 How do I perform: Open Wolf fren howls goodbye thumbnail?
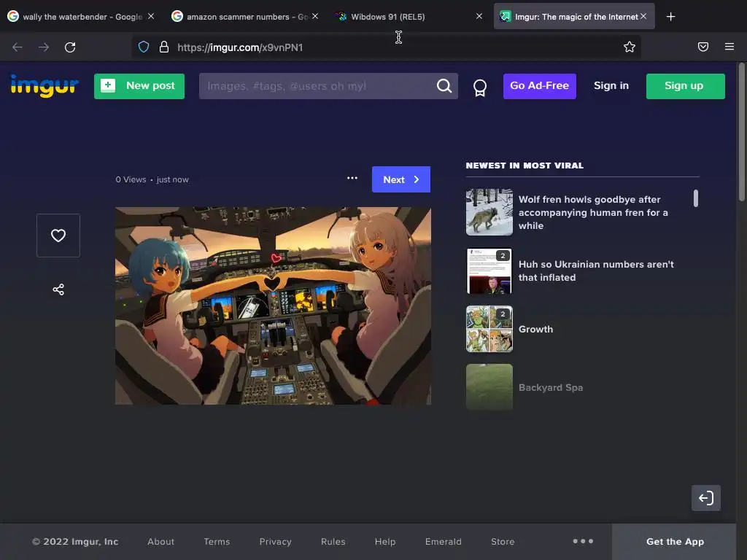coord(489,212)
